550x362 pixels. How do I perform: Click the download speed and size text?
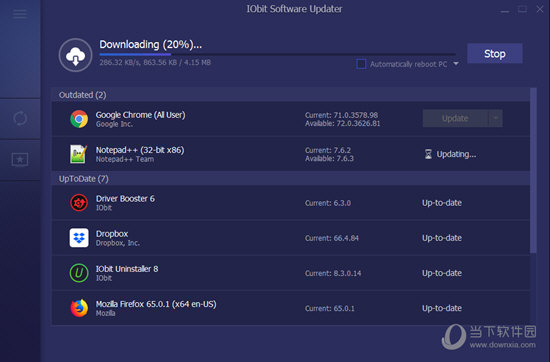coord(155,62)
